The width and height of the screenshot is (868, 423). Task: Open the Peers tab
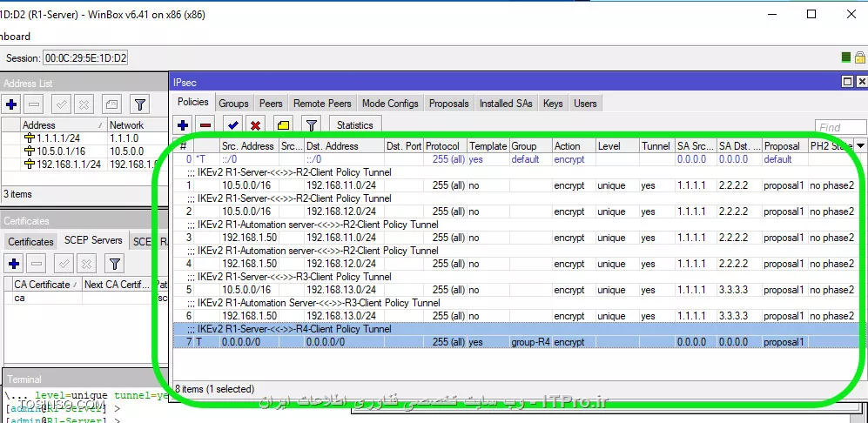[271, 104]
